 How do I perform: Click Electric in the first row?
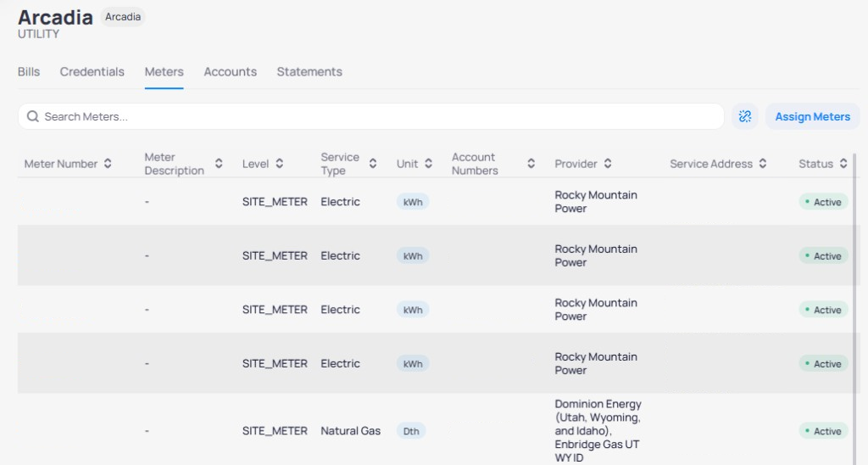coord(340,202)
